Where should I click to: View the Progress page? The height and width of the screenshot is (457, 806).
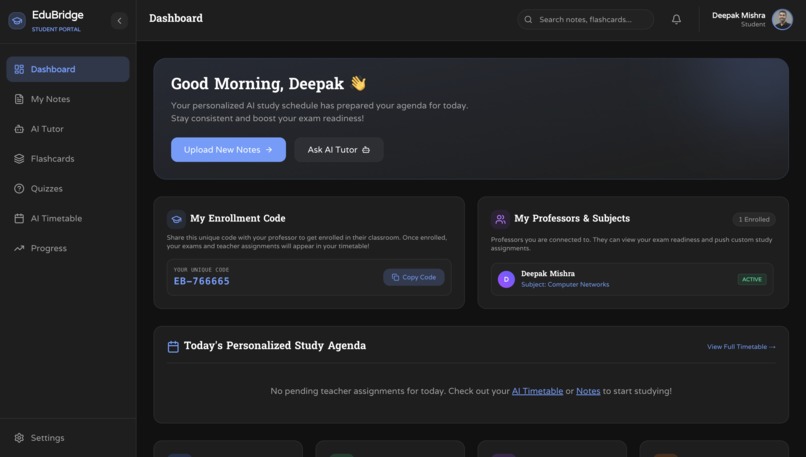coord(68,248)
